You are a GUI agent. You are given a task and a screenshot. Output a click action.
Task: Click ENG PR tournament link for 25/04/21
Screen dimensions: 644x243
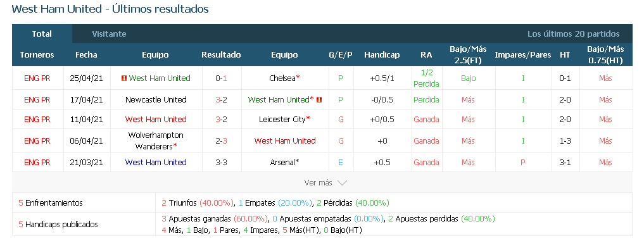click(37, 78)
